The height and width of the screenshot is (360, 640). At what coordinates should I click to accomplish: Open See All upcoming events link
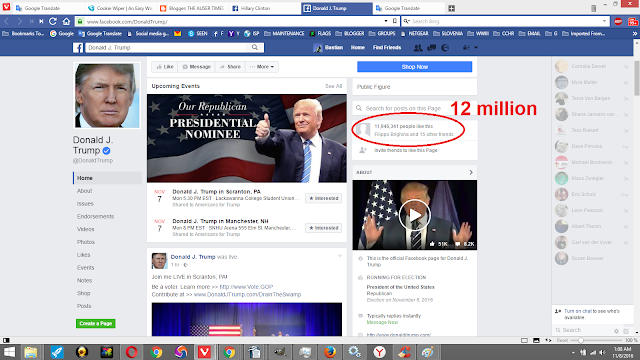(333, 86)
